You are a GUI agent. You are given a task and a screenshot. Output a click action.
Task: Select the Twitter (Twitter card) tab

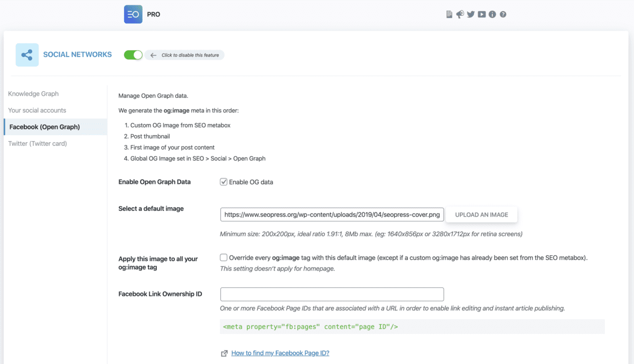pyautogui.click(x=38, y=144)
